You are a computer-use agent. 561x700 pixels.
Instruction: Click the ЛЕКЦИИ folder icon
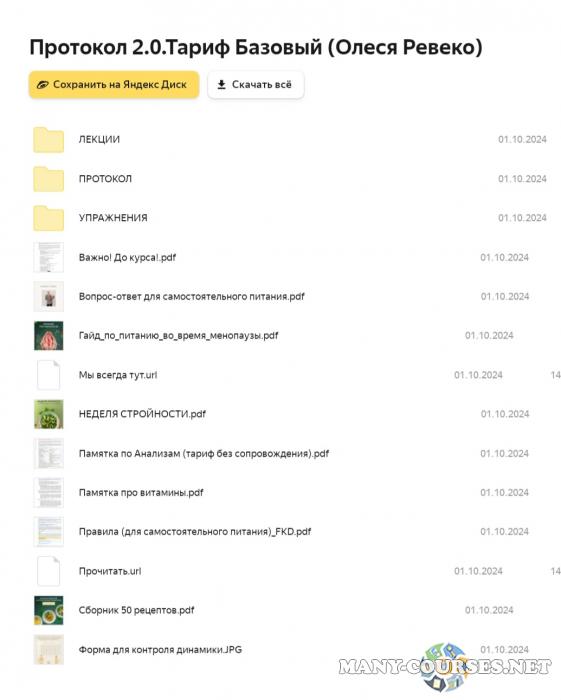[x=49, y=140]
